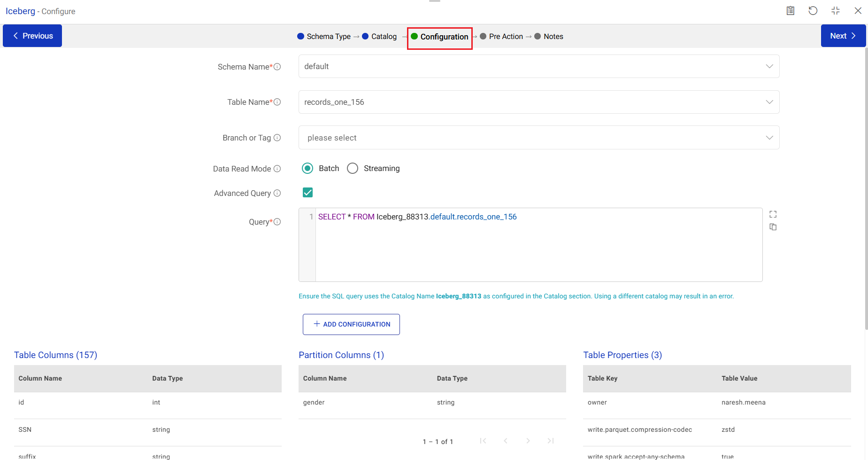Select the Batch read mode
This screenshot has width=868, height=460.
(x=307, y=168)
